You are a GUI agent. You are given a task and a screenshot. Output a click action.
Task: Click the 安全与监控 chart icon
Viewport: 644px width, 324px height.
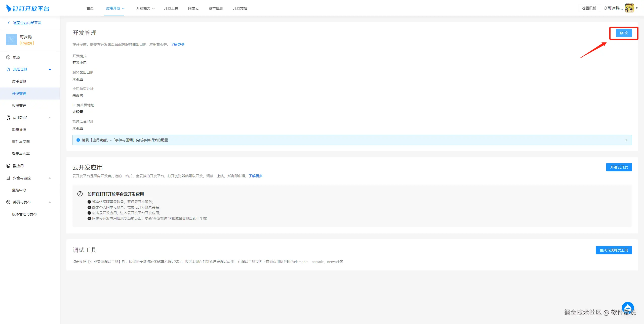pos(8,178)
